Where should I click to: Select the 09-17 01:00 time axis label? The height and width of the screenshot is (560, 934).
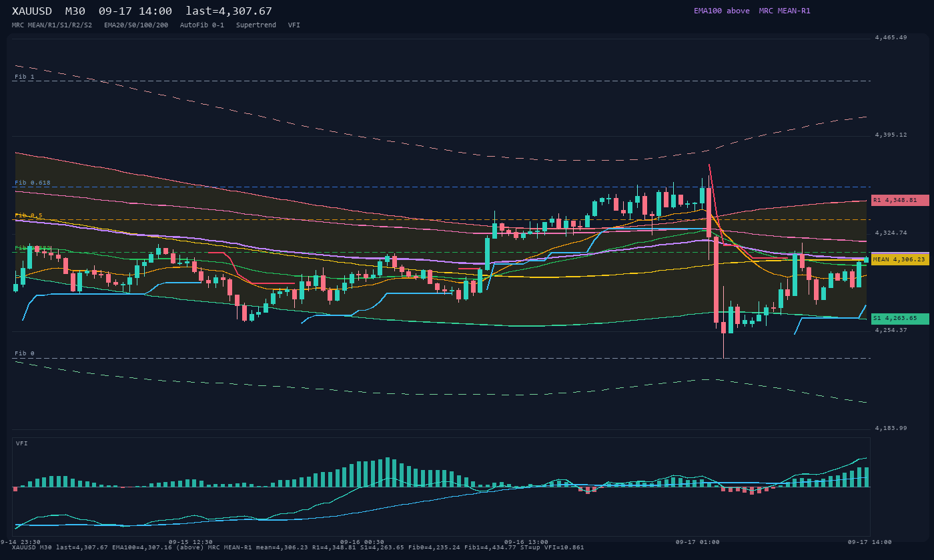point(697,542)
